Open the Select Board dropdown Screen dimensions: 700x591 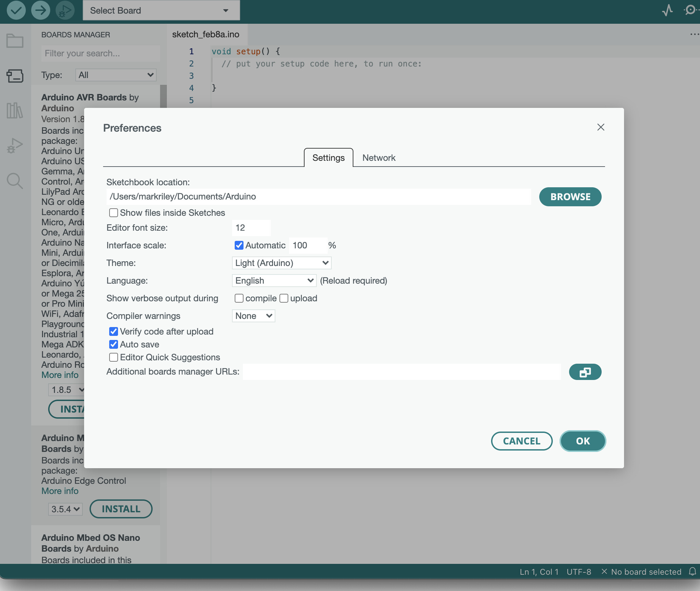tap(161, 11)
